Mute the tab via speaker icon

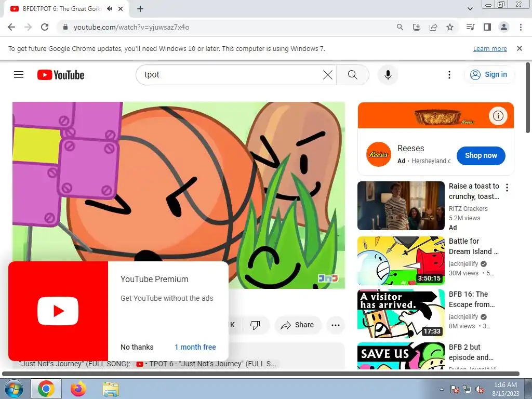click(109, 9)
